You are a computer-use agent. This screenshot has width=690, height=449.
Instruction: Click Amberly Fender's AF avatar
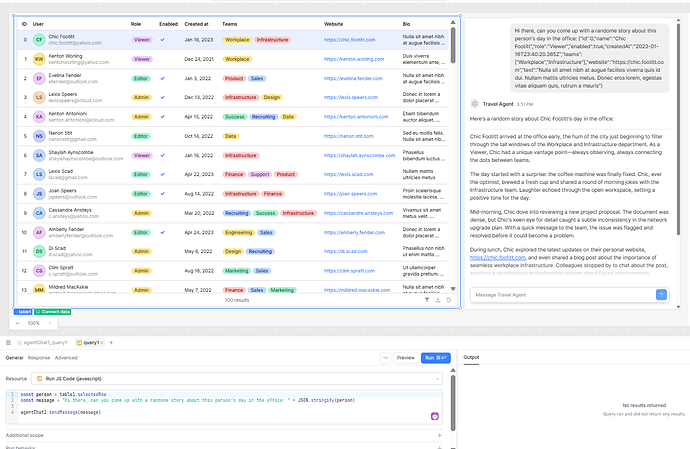coord(39,232)
